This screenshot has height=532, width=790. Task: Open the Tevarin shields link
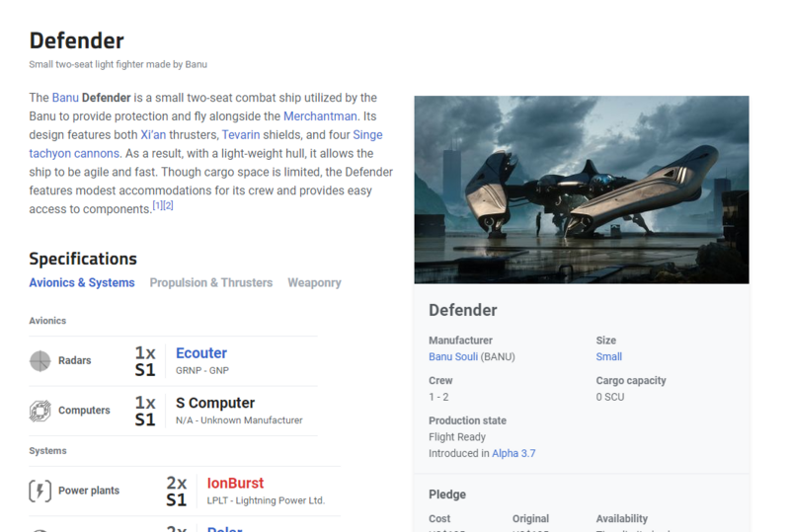point(242,135)
